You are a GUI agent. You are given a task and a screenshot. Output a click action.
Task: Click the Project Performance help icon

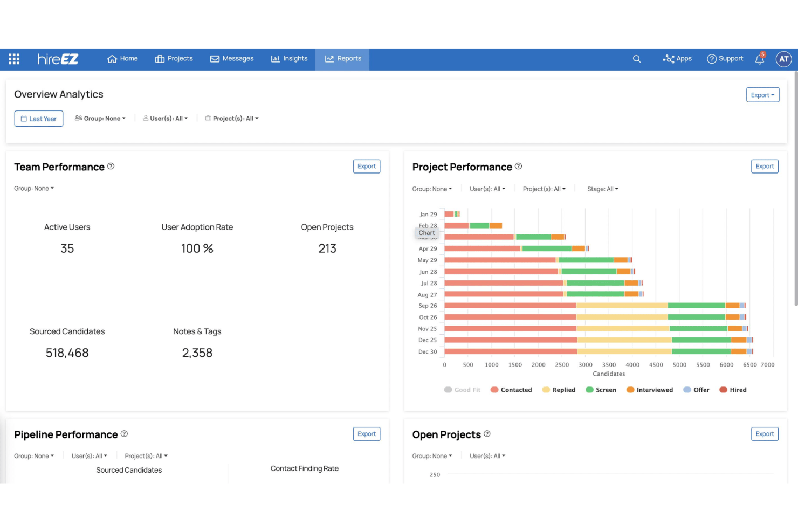[x=519, y=166]
